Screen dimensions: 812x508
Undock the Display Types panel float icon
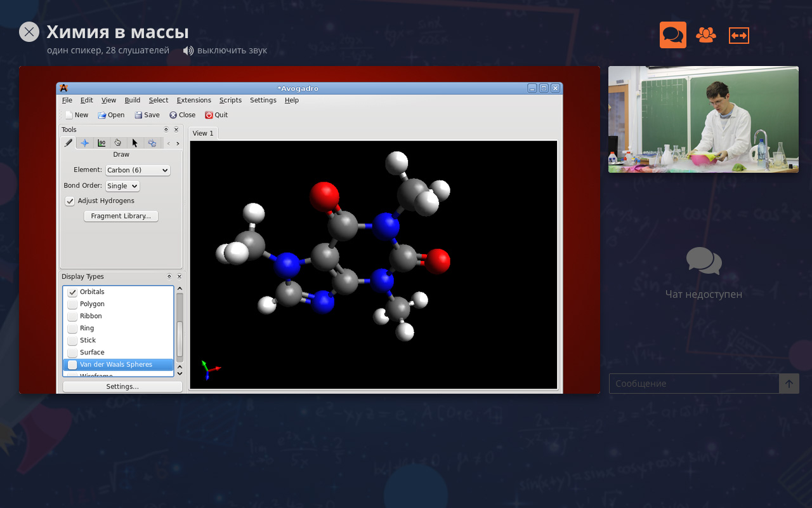click(x=169, y=277)
